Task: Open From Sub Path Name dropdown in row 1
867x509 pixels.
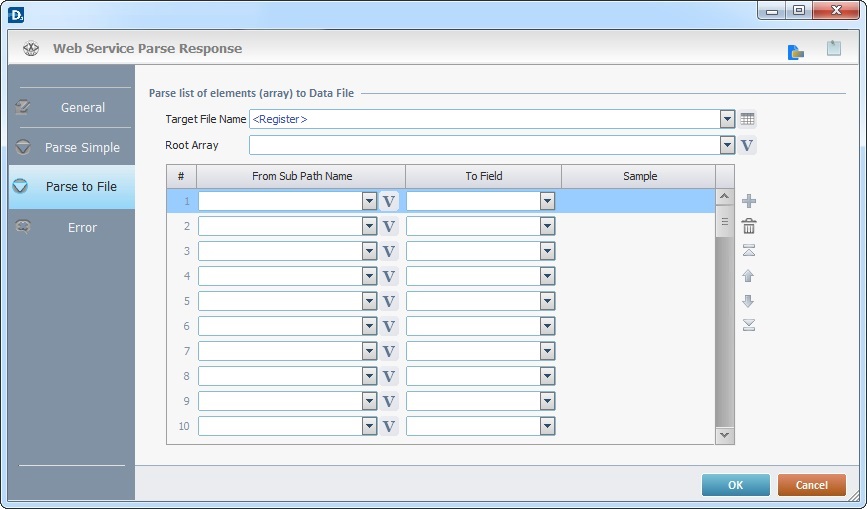Action: pos(369,201)
